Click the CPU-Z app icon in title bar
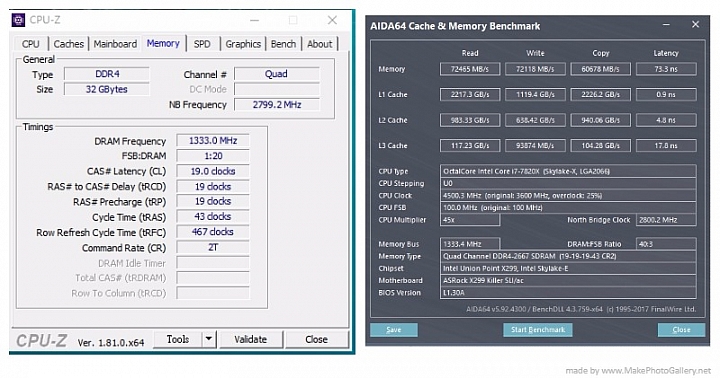720x378 pixels. [18, 20]
